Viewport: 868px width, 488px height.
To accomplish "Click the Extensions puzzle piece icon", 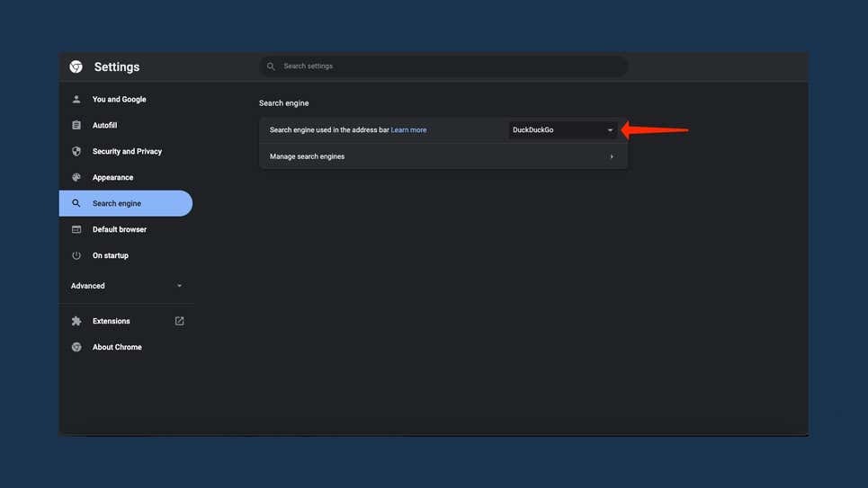I will click(x=76, y=322).
